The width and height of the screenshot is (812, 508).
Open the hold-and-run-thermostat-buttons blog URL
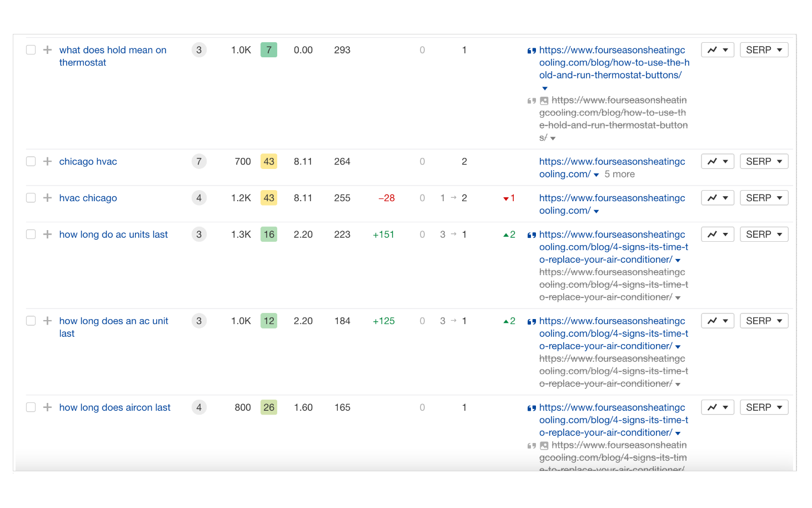coord(614,62)
